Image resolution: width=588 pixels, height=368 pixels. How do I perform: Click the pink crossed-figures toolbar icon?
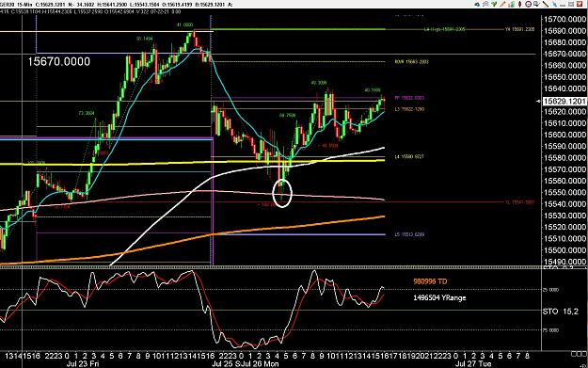(x=485, y=4)
